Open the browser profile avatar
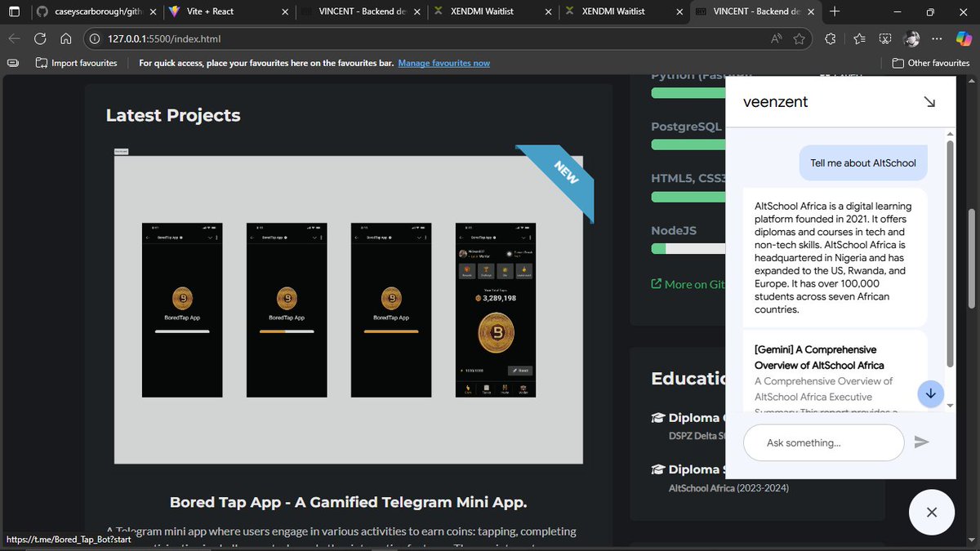980x551 pixels. (913, 38)
